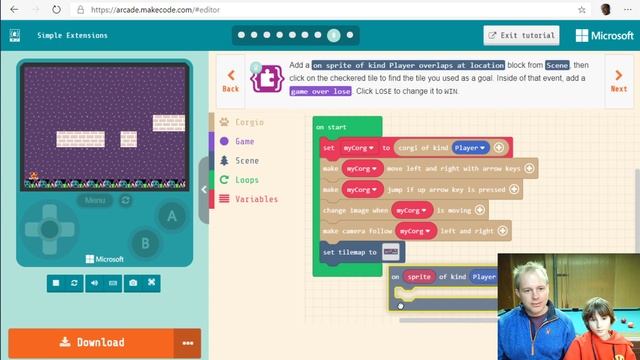640x360 pixels.
Task: Tap the console Menu button
Action: [95, 200]
